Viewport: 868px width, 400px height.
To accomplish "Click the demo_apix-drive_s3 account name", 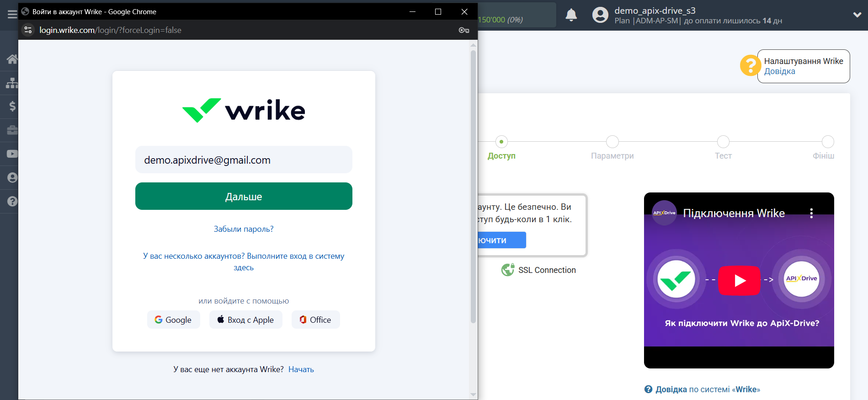I will click(x=655, y=11).
